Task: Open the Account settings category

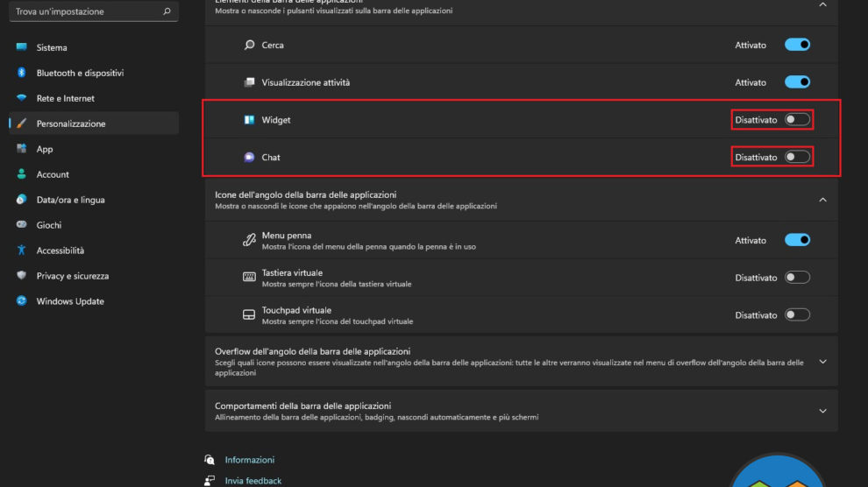Action: pos(53,174)
